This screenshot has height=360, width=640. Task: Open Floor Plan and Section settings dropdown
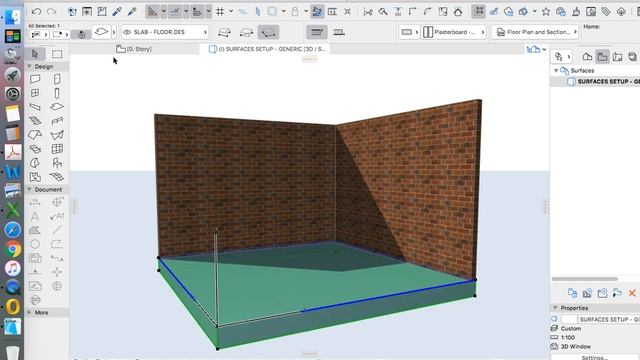[536, 32]
